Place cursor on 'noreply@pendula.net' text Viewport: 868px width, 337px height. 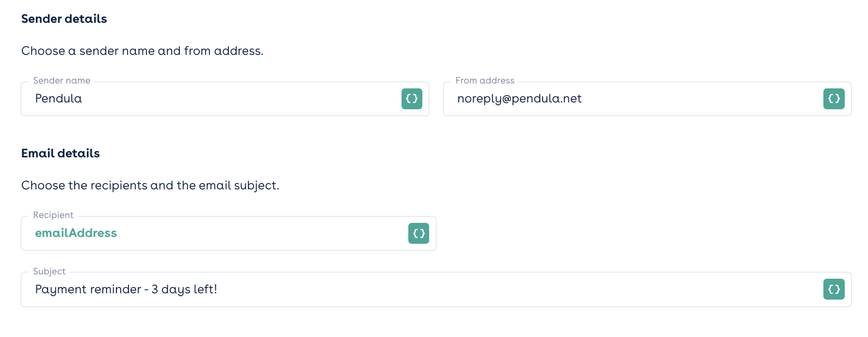coord(519,99)
